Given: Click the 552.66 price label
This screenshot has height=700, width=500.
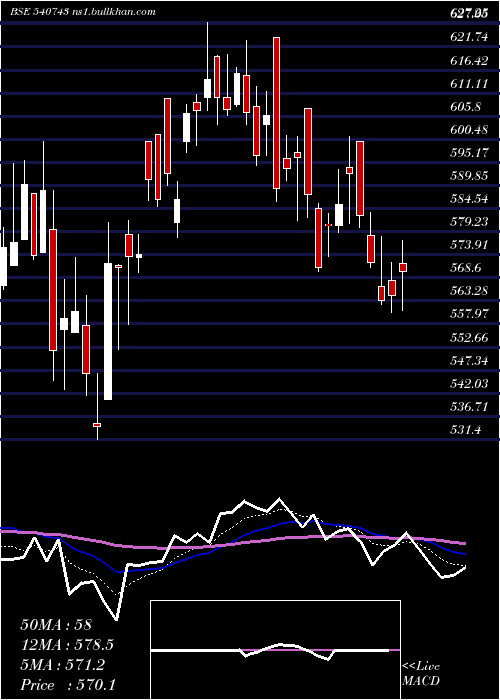Looking at the screenshot, I should pos(469,338).
